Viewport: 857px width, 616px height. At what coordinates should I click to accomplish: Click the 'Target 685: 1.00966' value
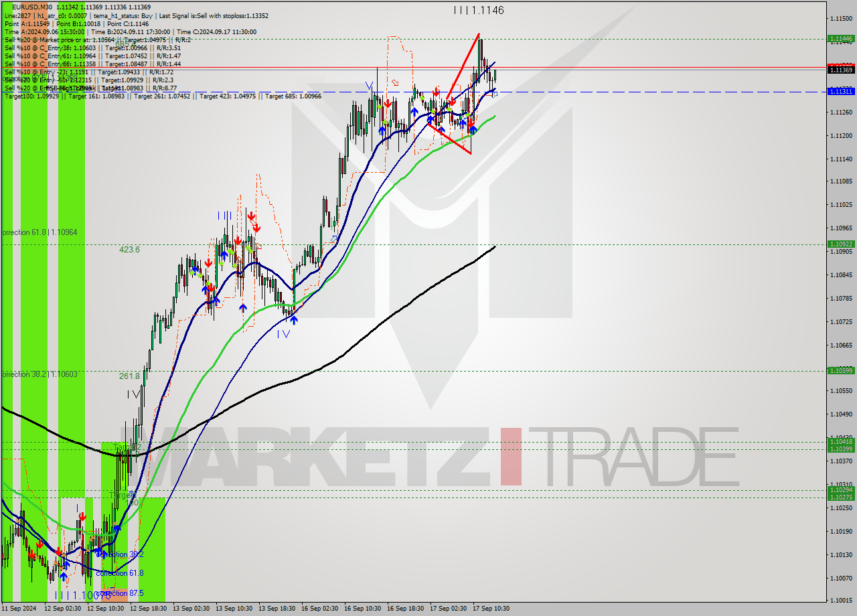tap(293, 96)
